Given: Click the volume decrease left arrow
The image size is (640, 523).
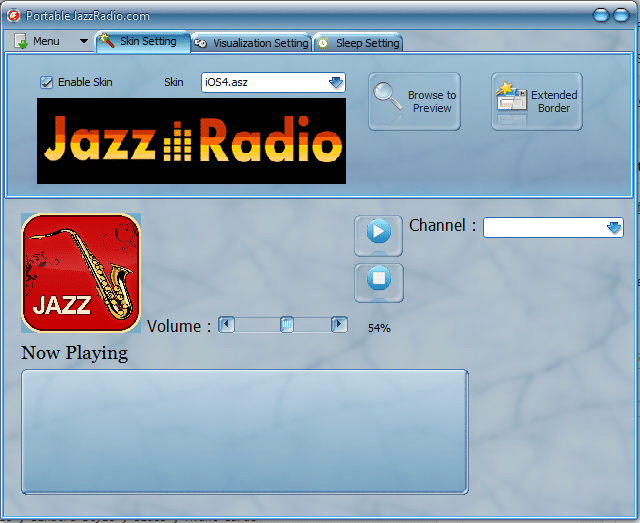Looking at the screenshot, I should coord(226,325).
